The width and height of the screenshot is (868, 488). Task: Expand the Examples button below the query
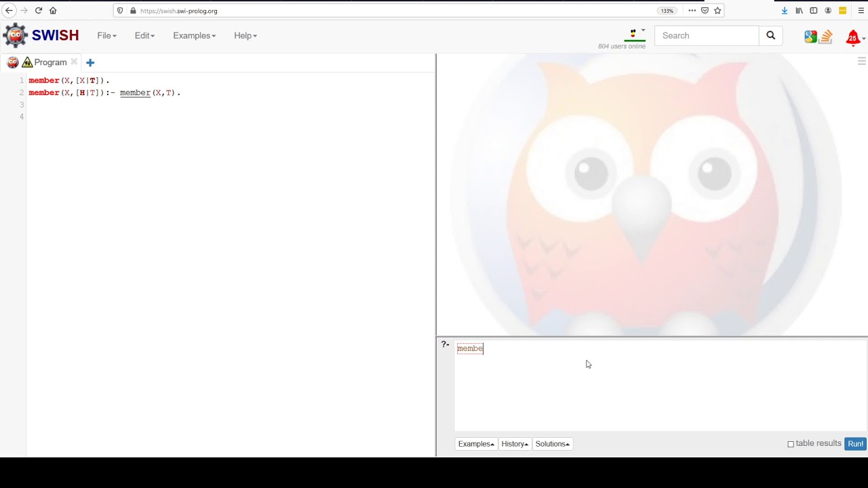coord(476,444)
